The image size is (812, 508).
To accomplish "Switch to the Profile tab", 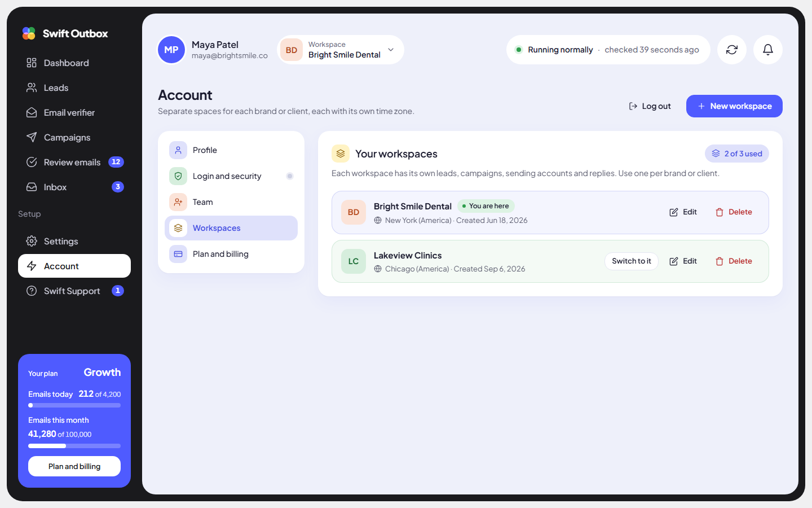I will [x=231, y=150].
